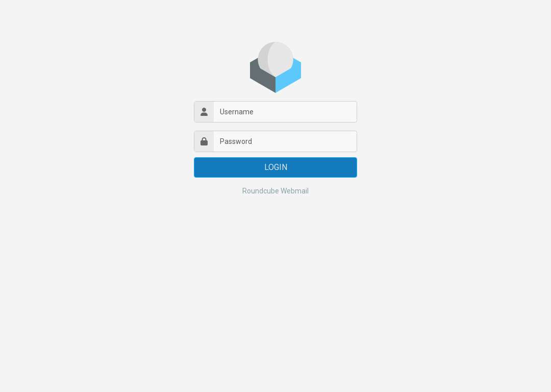The image size is (551, 392).
Task: Click the "Password" placeholder text
Action: (236, 141)
